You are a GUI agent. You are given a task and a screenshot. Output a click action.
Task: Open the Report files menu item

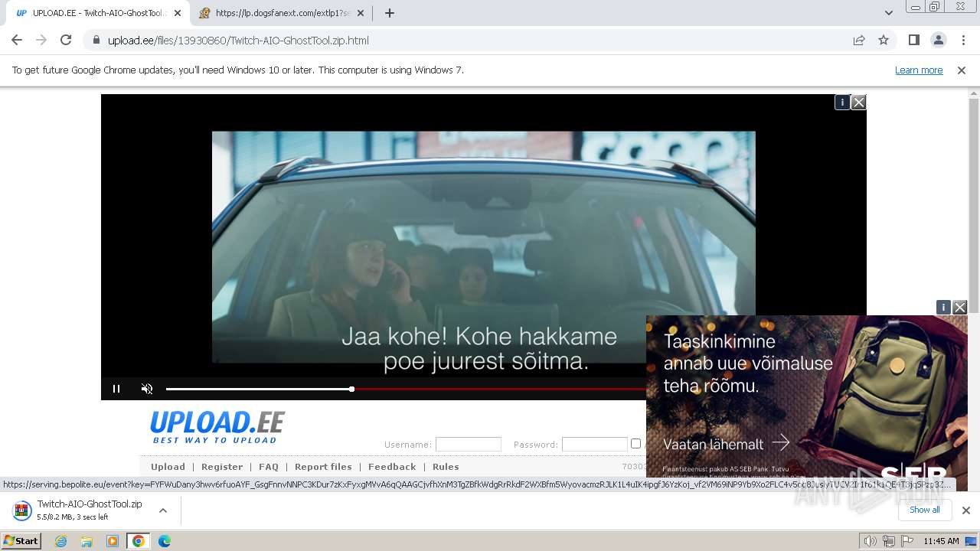[323, 467]
